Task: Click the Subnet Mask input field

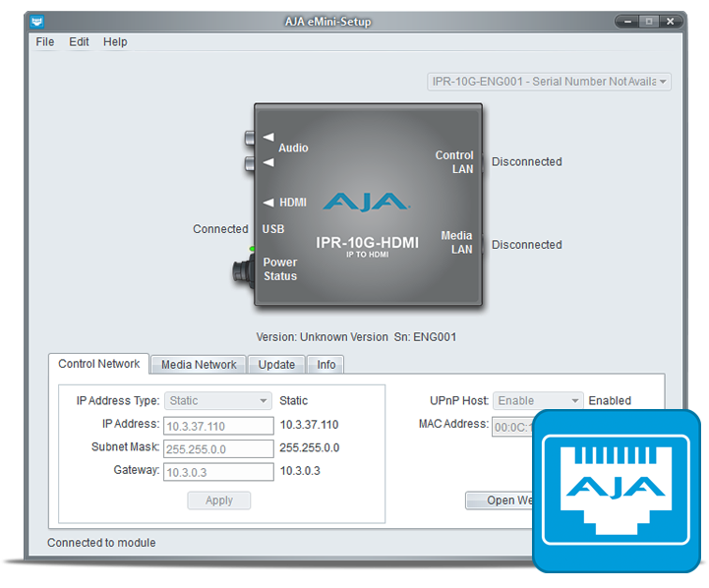Action: coord(218,448)
